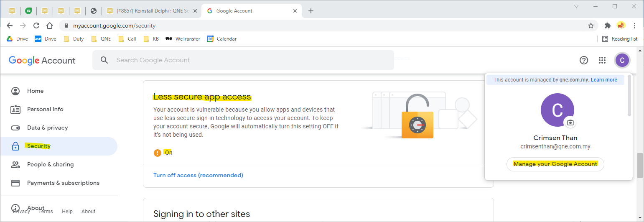Viewport: 644px width, 222px height.
Task: Open a new browser tab
Action: [x=311, y=11]
